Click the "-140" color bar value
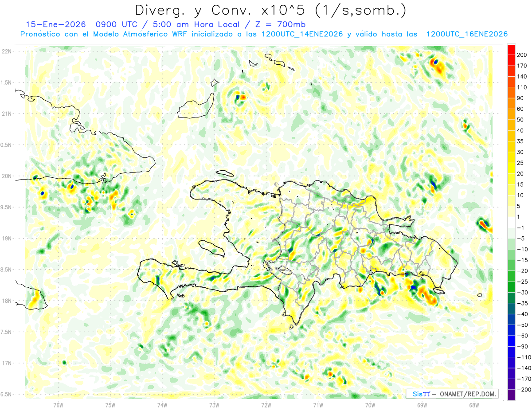 [x=525, y=368]
